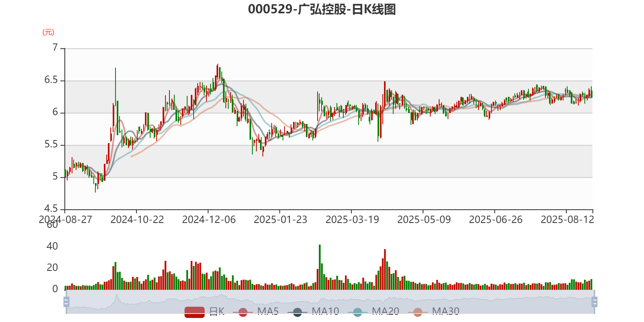Viewport: 644px width, 322px height.
Task: Click the volume axis label 20
Action: 52,267
